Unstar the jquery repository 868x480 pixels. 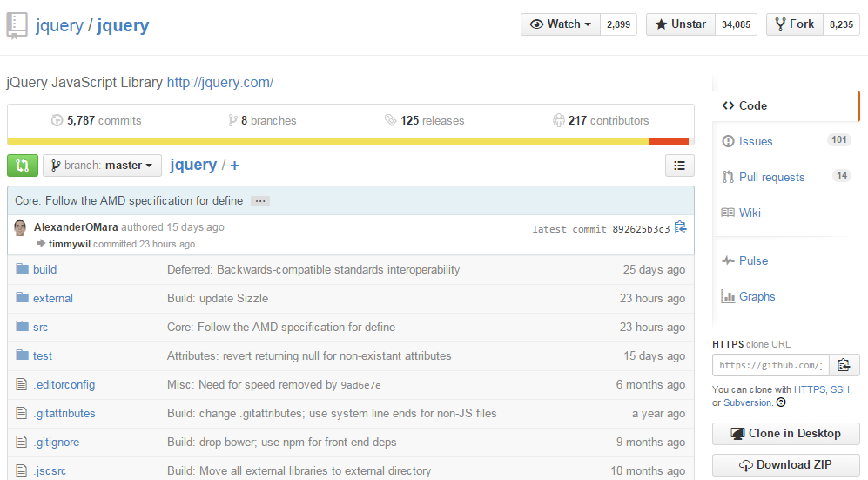click(x=681, y=24)
